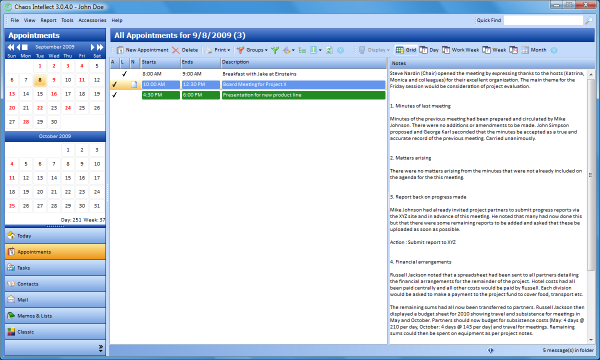Switch to Grid view

[x=406, y=50]
